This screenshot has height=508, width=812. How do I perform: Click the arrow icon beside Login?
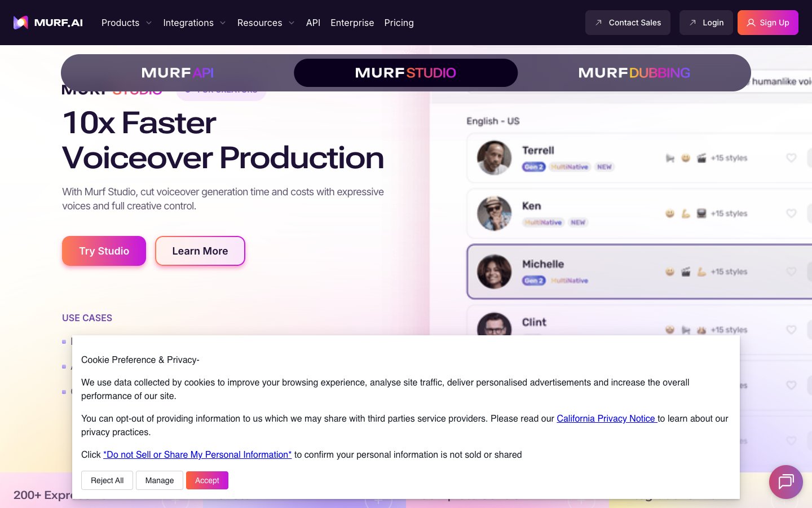[692, 23]
